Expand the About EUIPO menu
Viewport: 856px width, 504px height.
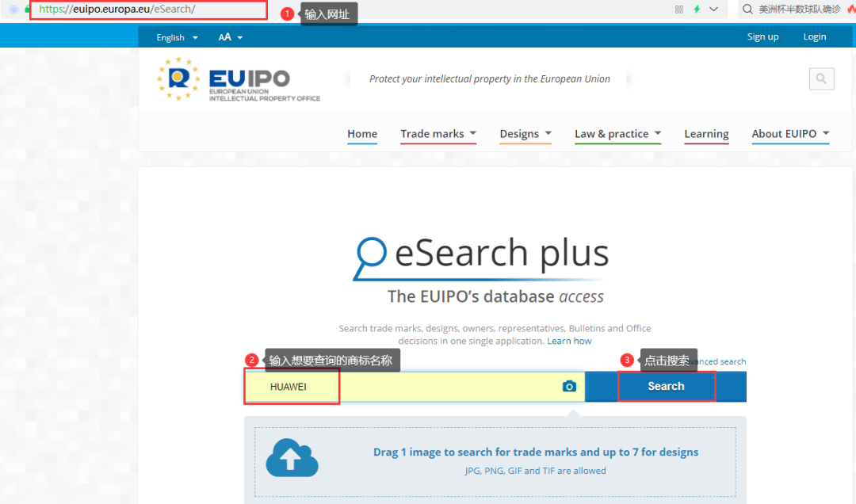point(790,134)
